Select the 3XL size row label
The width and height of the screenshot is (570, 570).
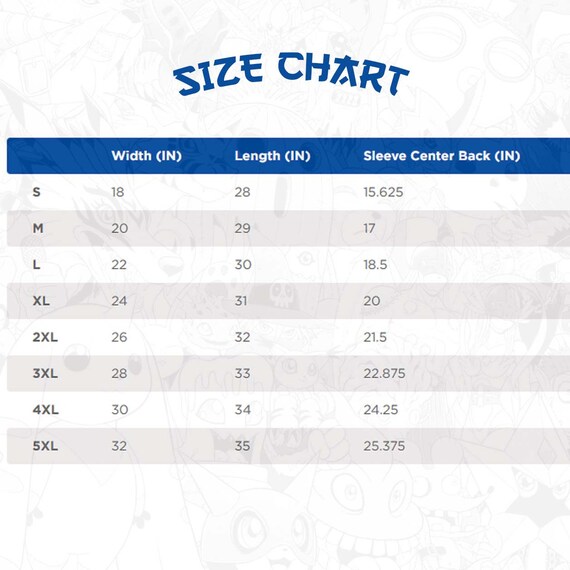45,373
